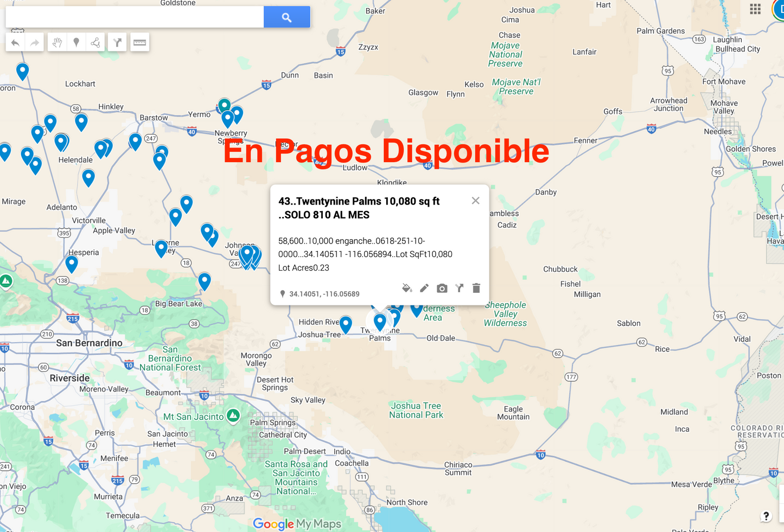Close the Twentynine Palms info popup

[x=475, y=201]
